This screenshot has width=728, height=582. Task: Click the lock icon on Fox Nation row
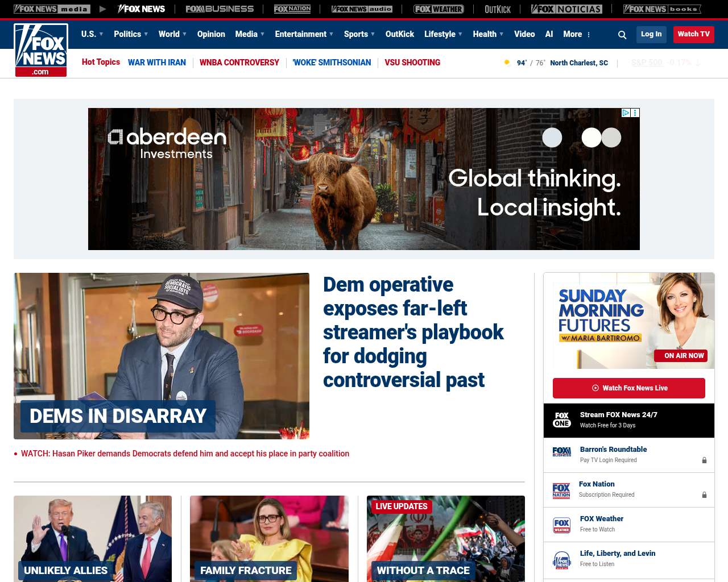[704, 495]
